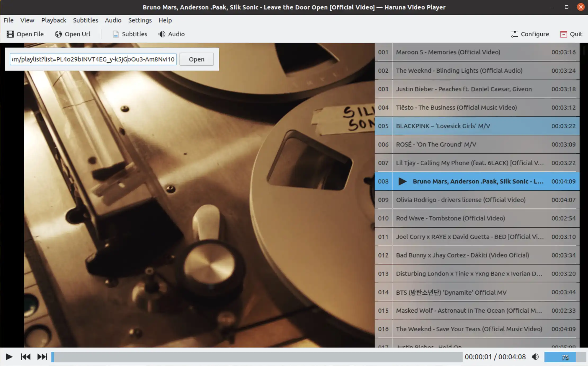Viewport: 588px width, 366px height.
Task: Click duration 00:03:16 of track 001
Action: tap(563, 52)
